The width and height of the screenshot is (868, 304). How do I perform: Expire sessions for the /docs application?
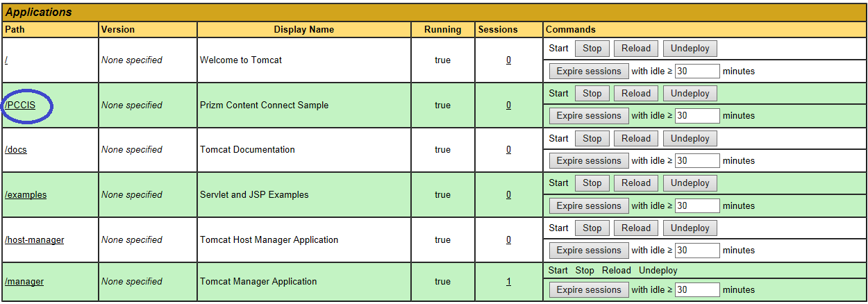click(588, 161)
